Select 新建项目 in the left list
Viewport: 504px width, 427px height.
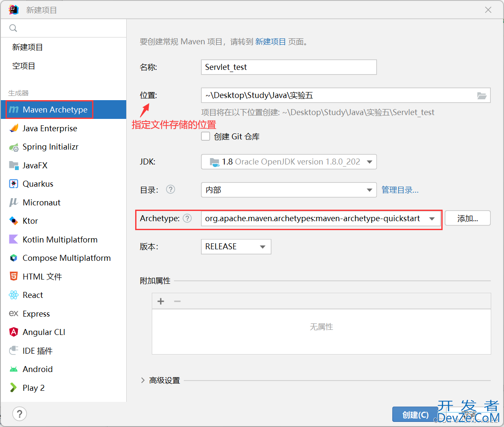pos(28,47)
